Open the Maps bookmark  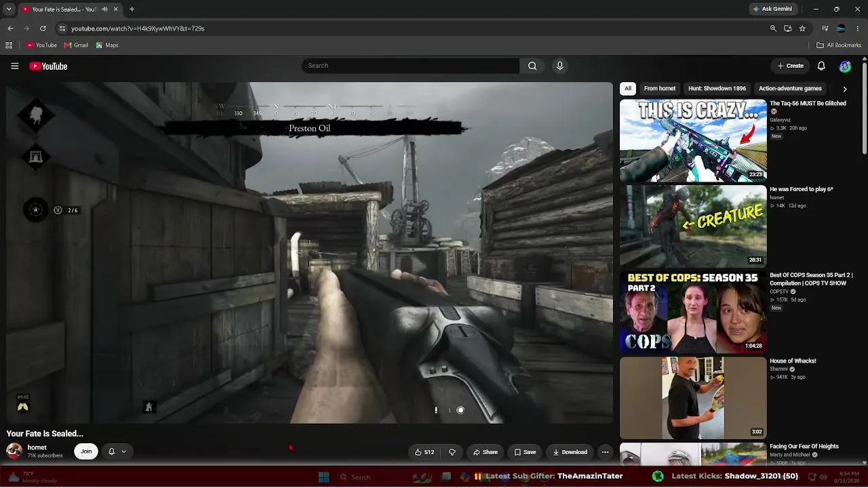coord(107,45)
